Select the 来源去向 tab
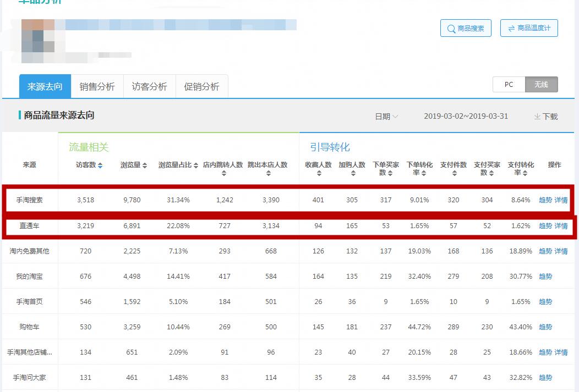The height and width of the screenshot is (392, 579). click(x=45, y=86)
